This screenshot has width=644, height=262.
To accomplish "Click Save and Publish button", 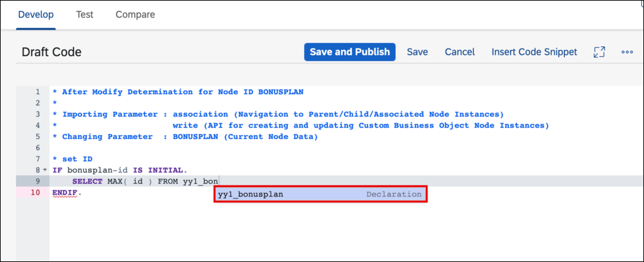I will [350, 52].
